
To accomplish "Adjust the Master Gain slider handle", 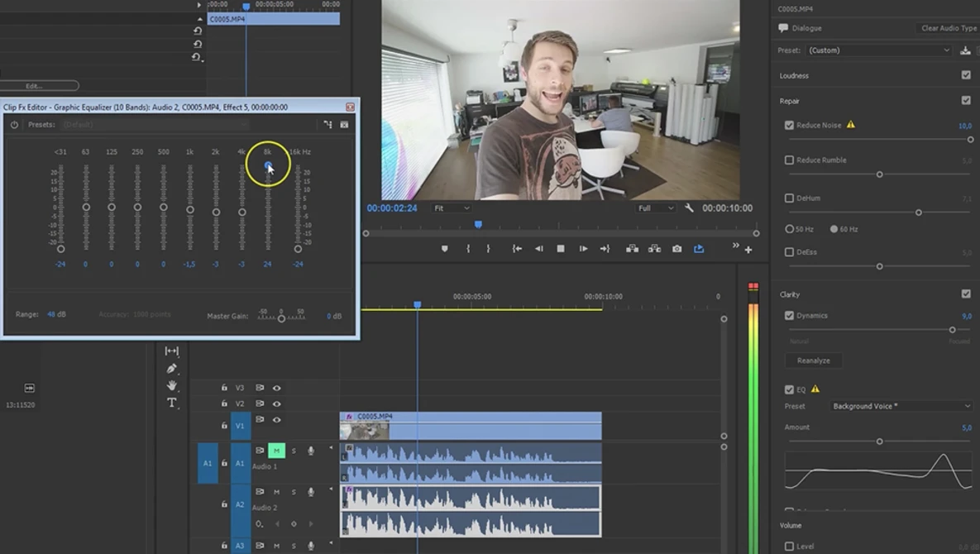I will point(281,319).
